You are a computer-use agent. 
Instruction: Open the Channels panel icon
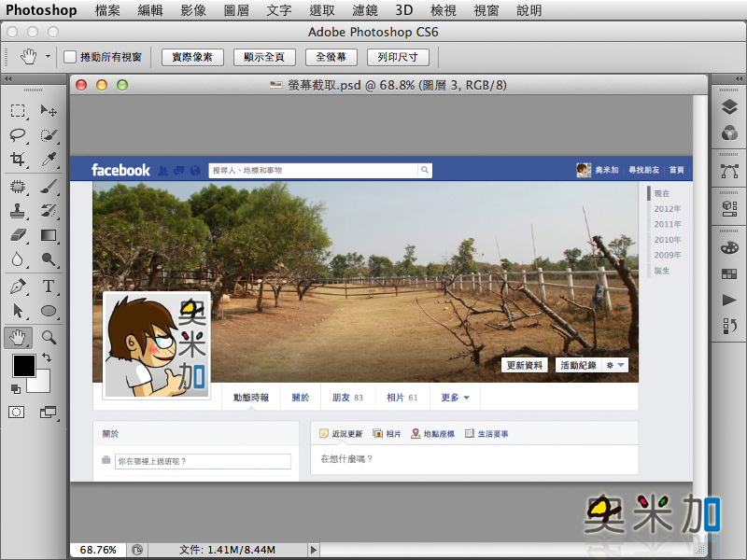(729, 133)
